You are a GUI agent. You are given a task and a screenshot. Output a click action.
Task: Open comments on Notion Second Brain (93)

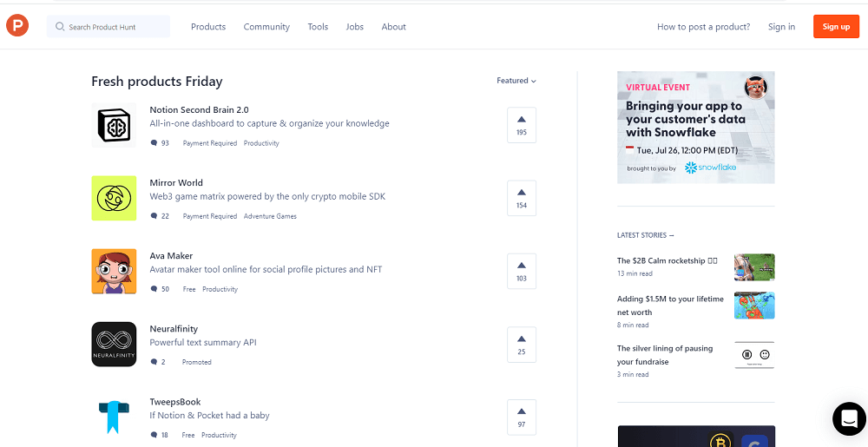(160, 142)
